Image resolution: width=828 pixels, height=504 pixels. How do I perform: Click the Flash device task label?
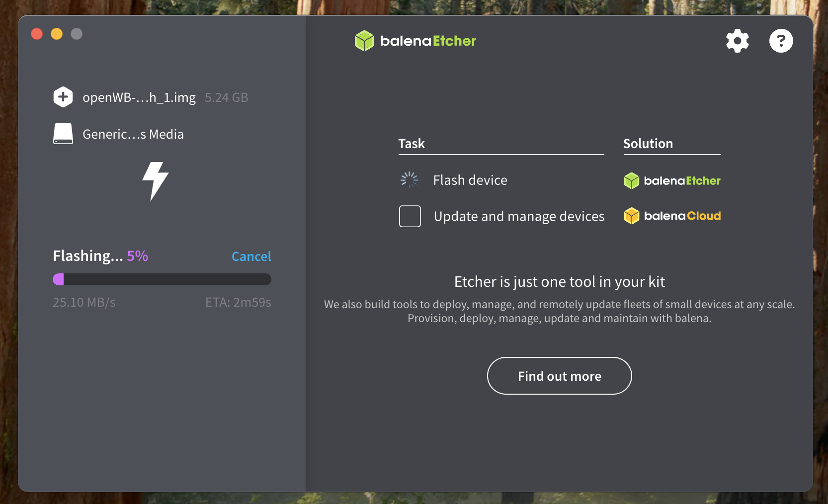tap(470, 180)
